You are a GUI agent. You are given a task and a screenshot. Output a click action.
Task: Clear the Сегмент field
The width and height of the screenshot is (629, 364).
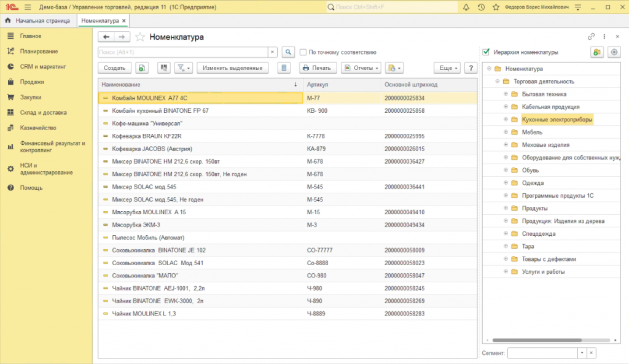(592, 353)
